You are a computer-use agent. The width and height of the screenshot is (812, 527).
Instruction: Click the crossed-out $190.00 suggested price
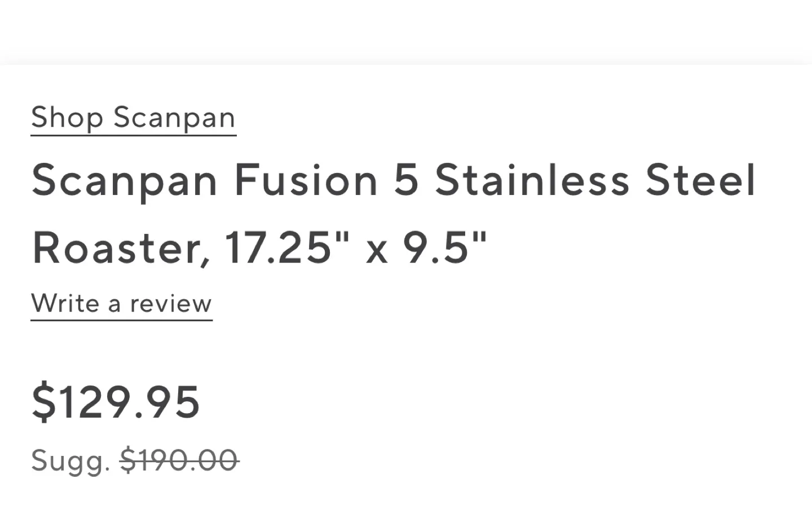point(179,460)
